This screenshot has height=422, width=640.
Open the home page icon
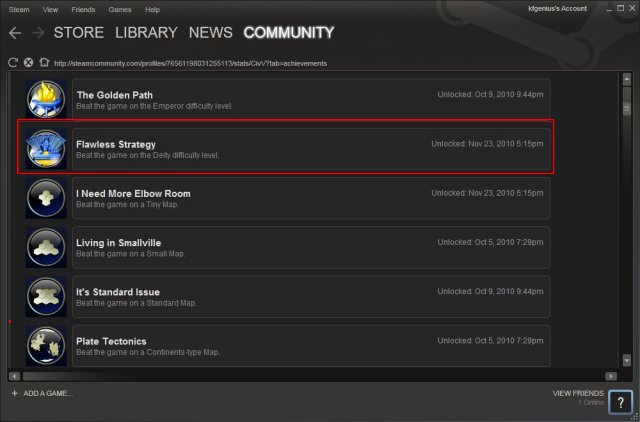tap(44, 62)
